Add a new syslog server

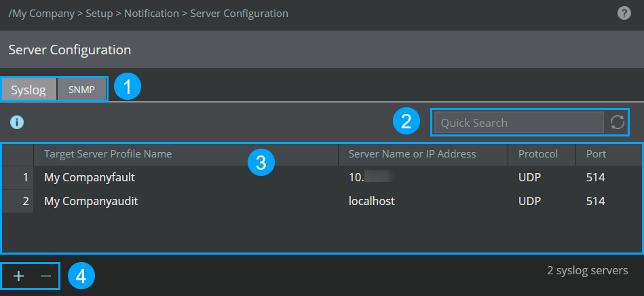point(18,276)
